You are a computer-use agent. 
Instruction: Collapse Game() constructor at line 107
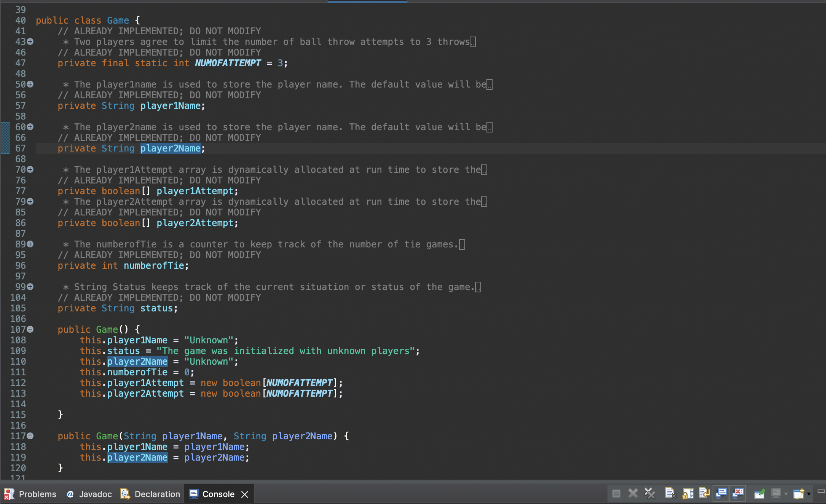30,329
